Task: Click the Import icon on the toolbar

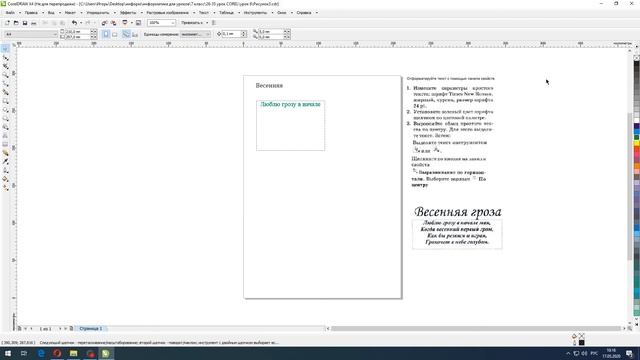Action: [x=104, y=23]
